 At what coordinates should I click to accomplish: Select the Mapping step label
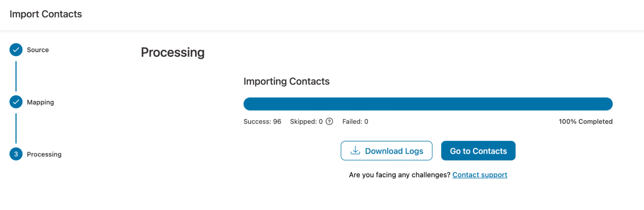[x=40, y=102]
